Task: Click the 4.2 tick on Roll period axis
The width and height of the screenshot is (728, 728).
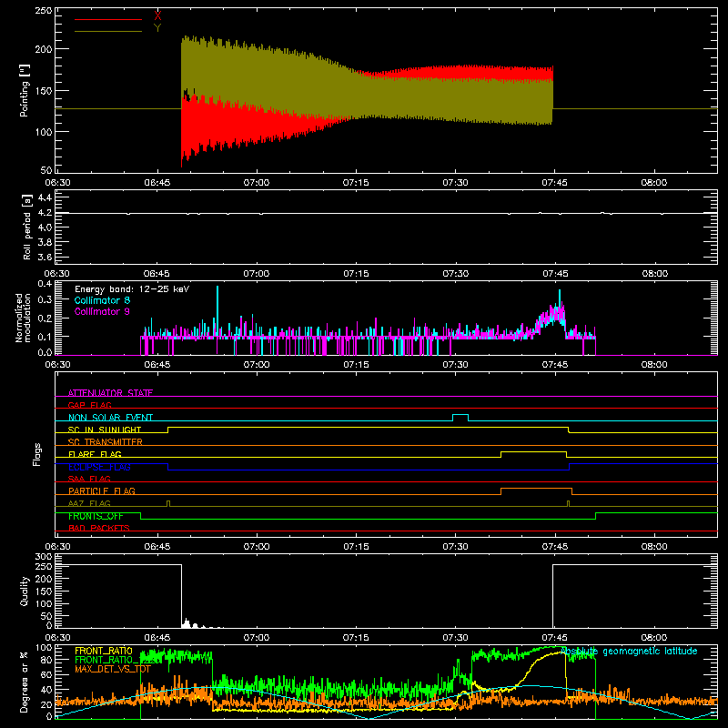Action: 45,213
